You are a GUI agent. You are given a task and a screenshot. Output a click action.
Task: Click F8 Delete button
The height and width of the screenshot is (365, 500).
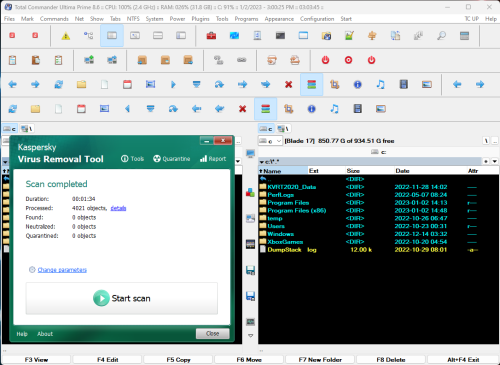391,360
